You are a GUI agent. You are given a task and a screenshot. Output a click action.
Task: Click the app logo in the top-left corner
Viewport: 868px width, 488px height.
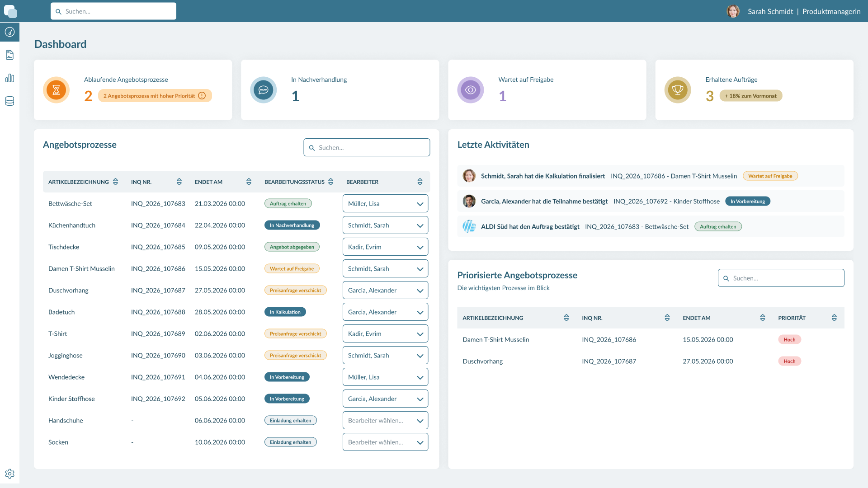pos(10,11)
